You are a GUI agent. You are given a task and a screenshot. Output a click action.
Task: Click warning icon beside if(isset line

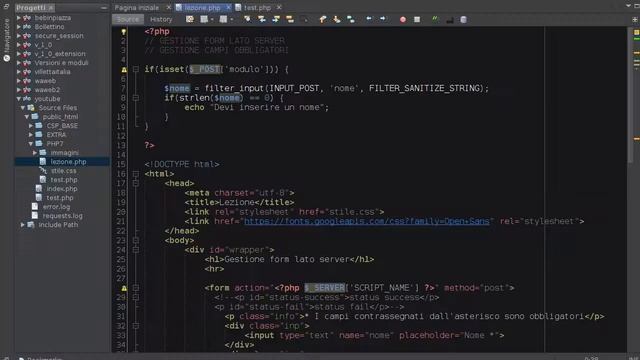124,69
